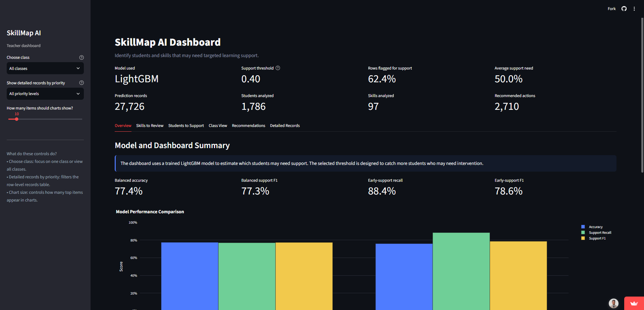This screenshot has width=644, height=310.
Task: Click the chart items slider handle
Action: tap(16, 119)
